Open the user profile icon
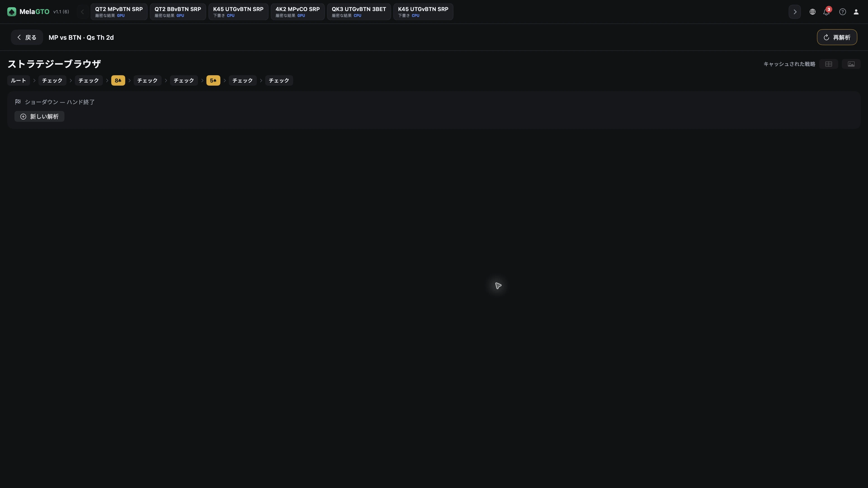The width and height of the screenshot is (868, 488). [x=856, y=12]
